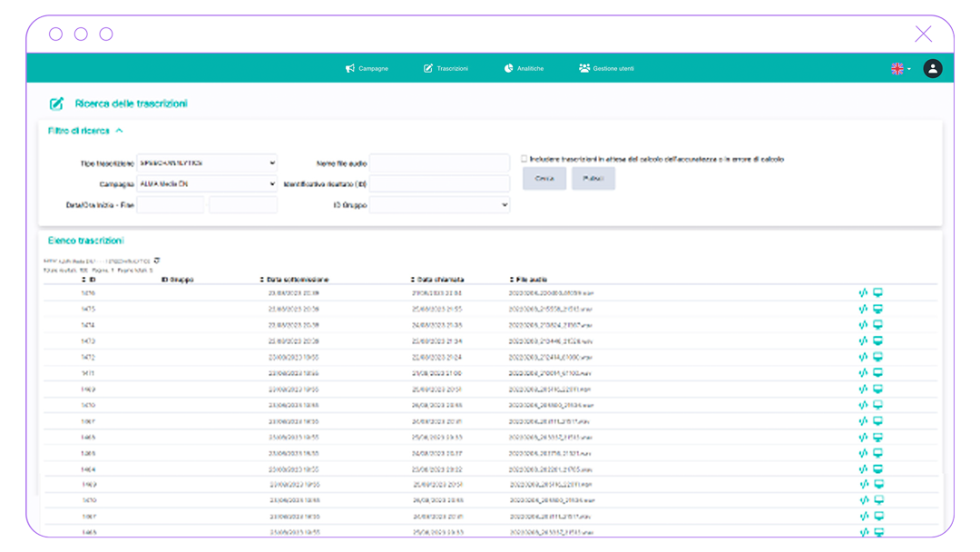Image resolution: width=980 pixels, height=552 pixels.
Task: Open the ID Gruppo dropdown
Action: (439, 205)
